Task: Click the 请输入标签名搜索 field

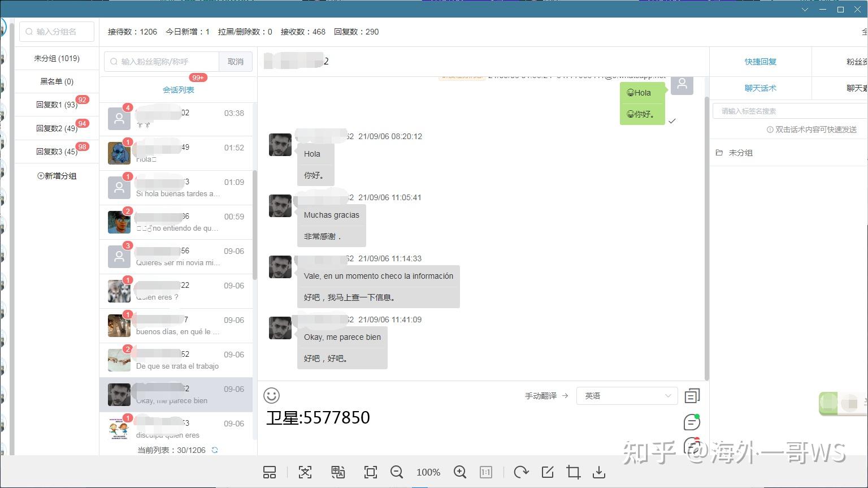Action: click(x=790, y=111)
